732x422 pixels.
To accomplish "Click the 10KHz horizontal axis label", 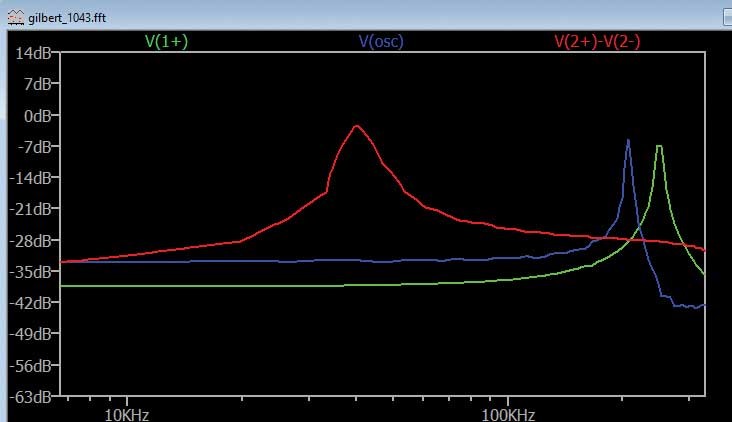I will (126, 412).
